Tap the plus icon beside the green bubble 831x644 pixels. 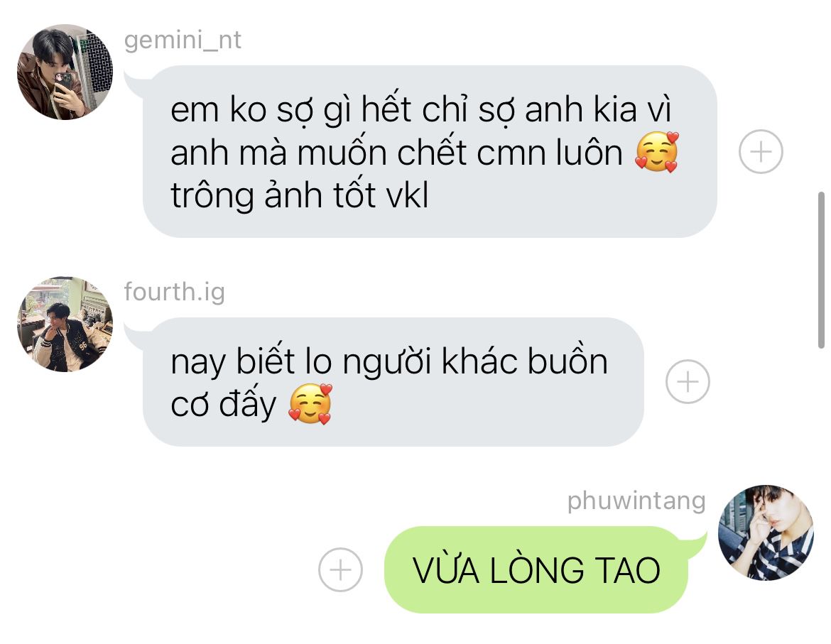340,569
